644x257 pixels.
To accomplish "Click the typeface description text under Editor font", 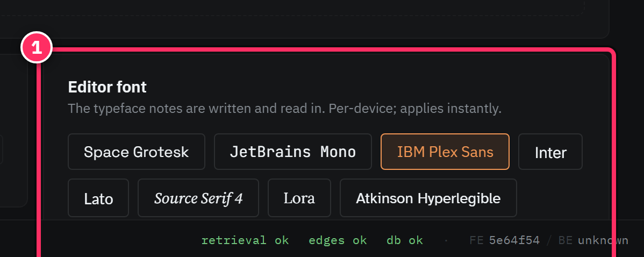I will [284, 109].
